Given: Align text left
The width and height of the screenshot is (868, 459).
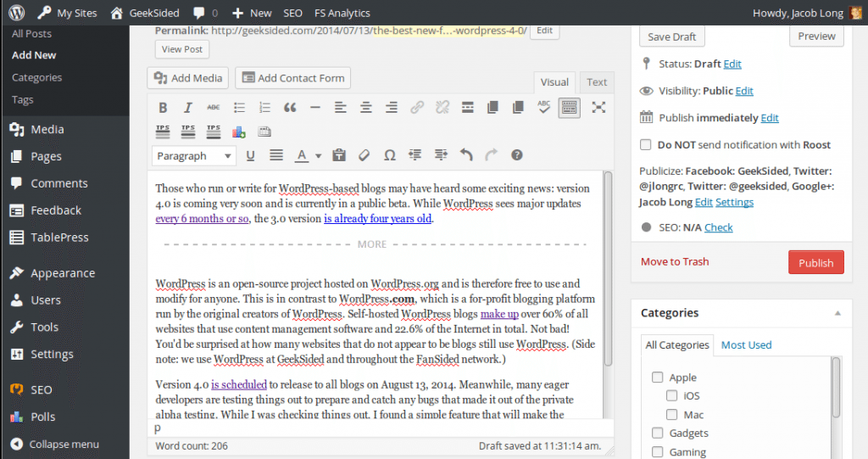Looking at the screenshot, I should [341, 108].
